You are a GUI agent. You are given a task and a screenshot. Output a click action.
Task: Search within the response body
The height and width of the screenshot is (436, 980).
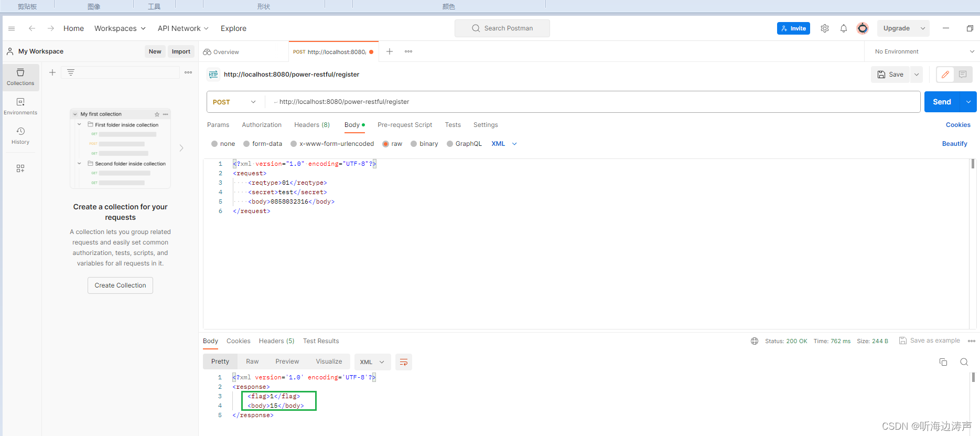coord(964,362)
